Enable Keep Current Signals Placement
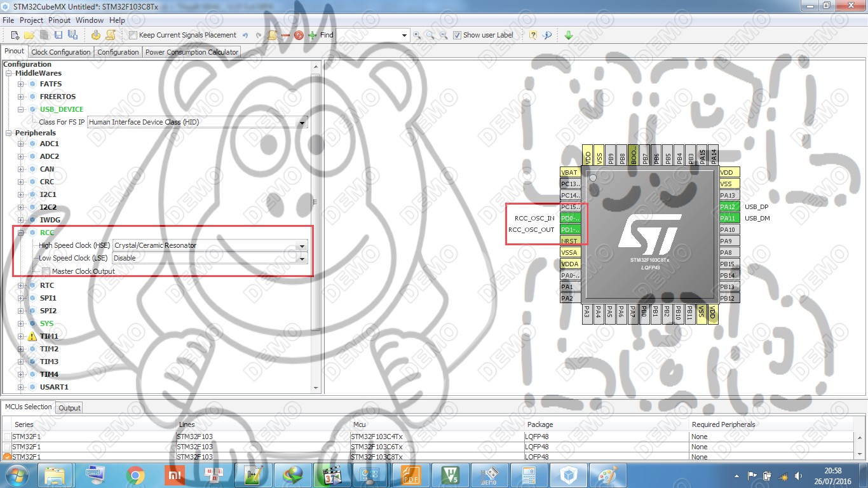This screenshot has width=868, height=488. coord(132,35)
